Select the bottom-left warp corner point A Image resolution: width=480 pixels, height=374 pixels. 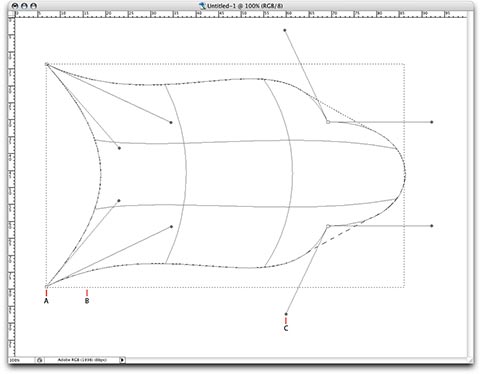click(x=47, y=286)
